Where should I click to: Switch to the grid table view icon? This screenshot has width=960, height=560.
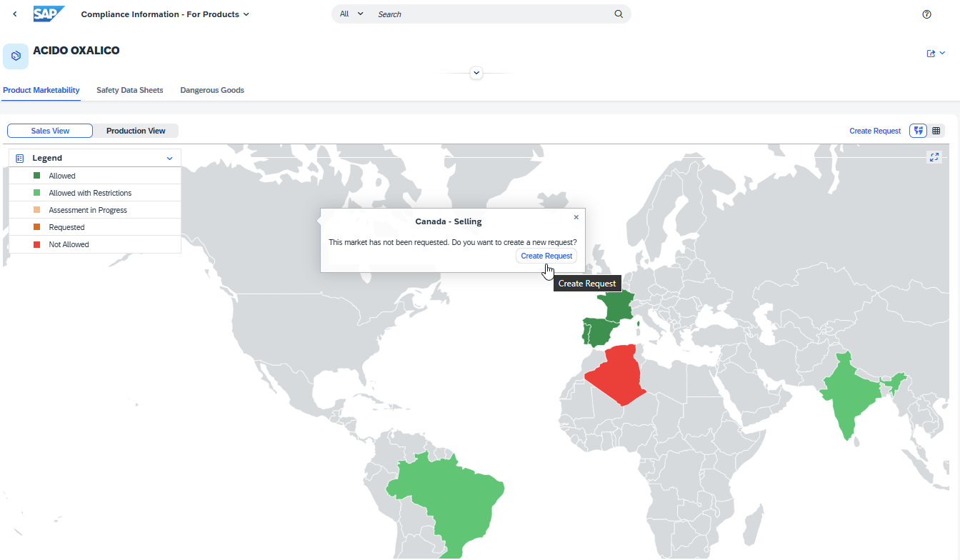pos(936,131)
